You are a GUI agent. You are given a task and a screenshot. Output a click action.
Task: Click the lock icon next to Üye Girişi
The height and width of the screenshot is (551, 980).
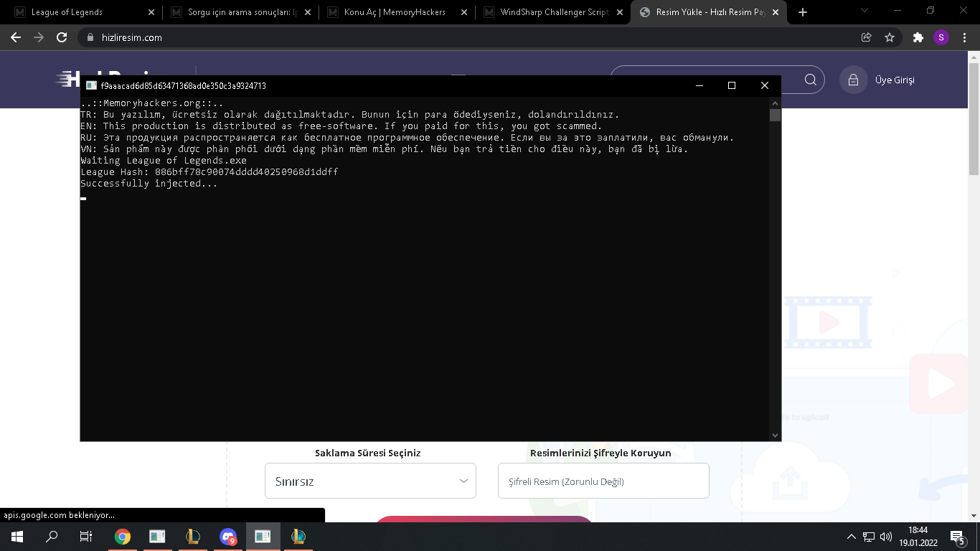[x=853, y=80]
